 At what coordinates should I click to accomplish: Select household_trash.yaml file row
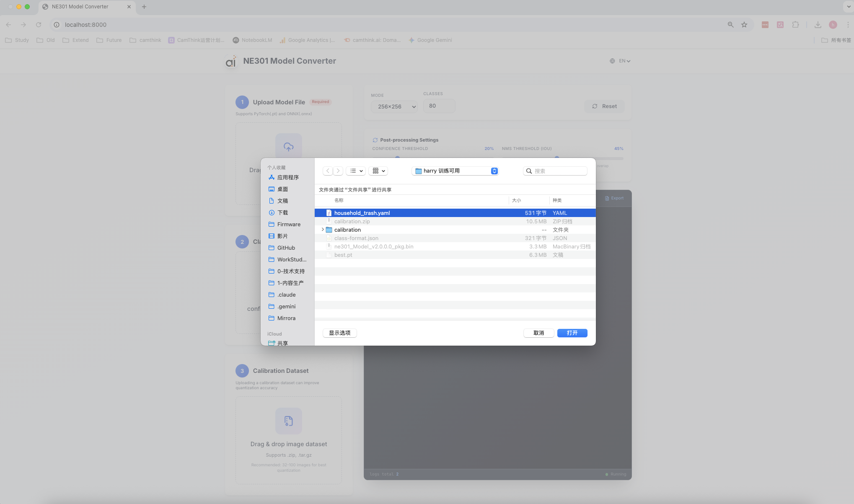click(x=362, y=213)
